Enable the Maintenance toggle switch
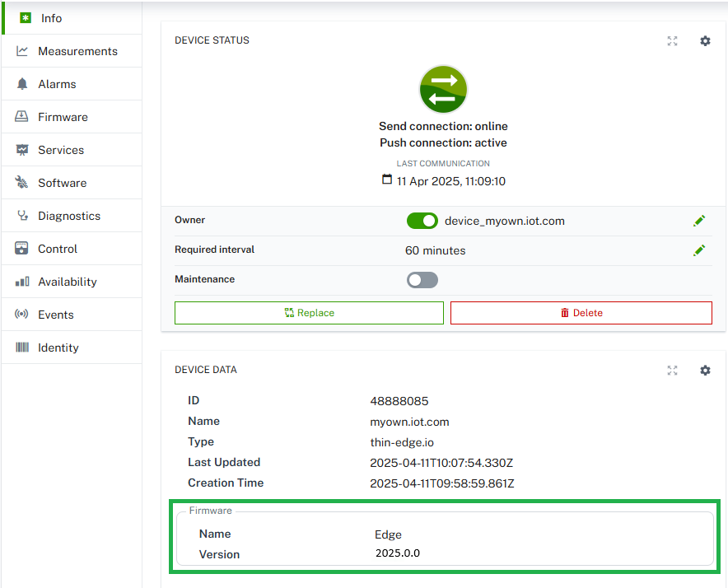 tap(422, 280)
